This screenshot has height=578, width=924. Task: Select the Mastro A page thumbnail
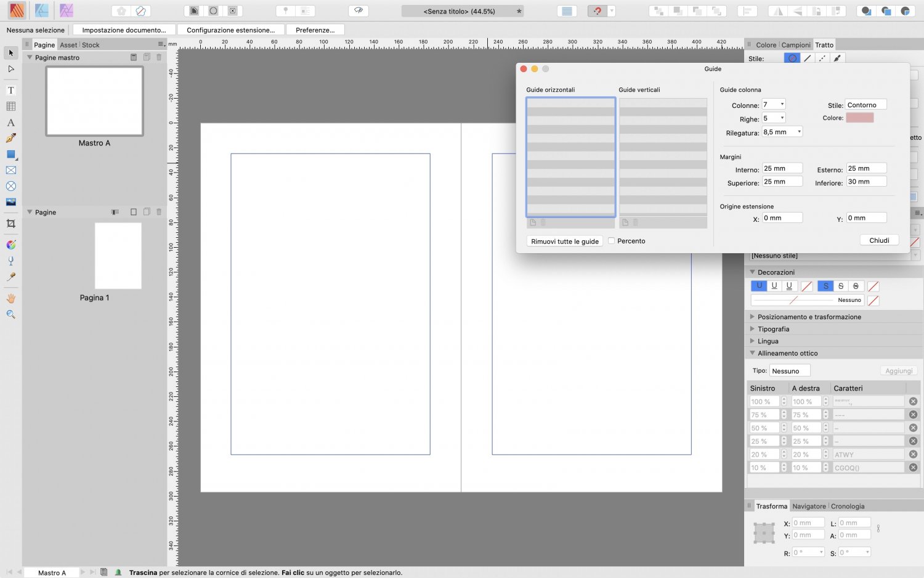point(94,101)
